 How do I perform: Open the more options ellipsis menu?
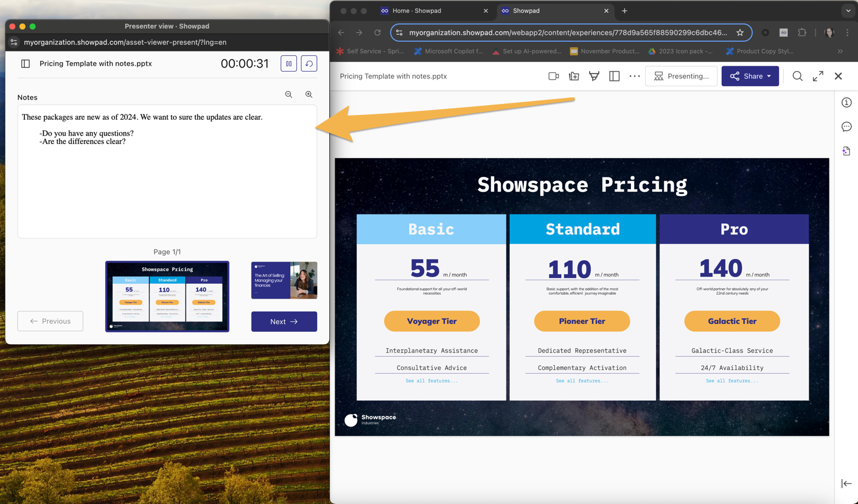(x=634, y=77)
